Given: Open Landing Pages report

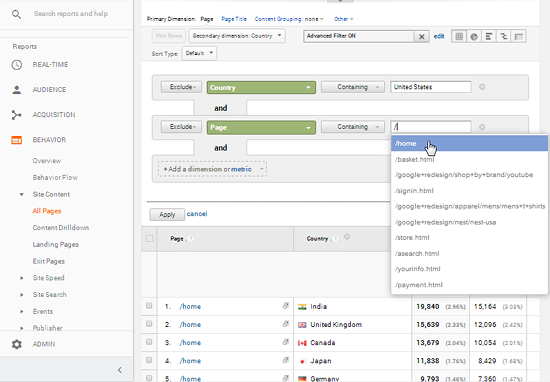Looking at the screenshot, I should 55,244.
